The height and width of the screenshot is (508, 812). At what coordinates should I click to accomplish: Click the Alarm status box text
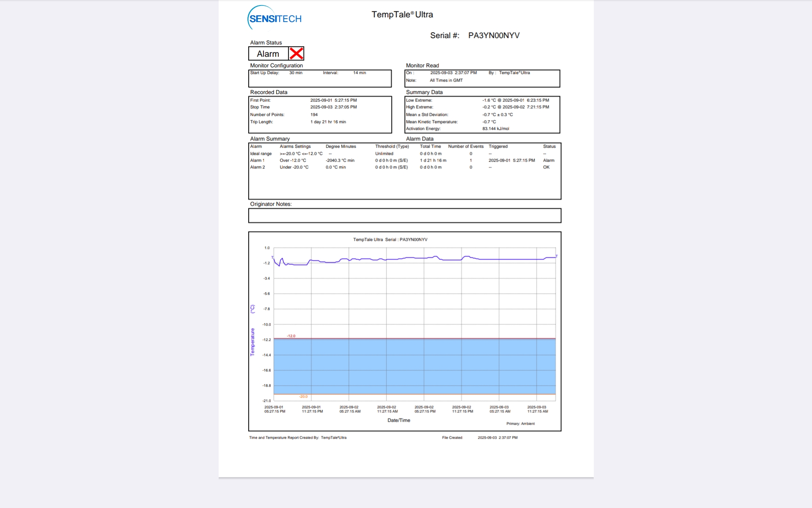point(268,54)
